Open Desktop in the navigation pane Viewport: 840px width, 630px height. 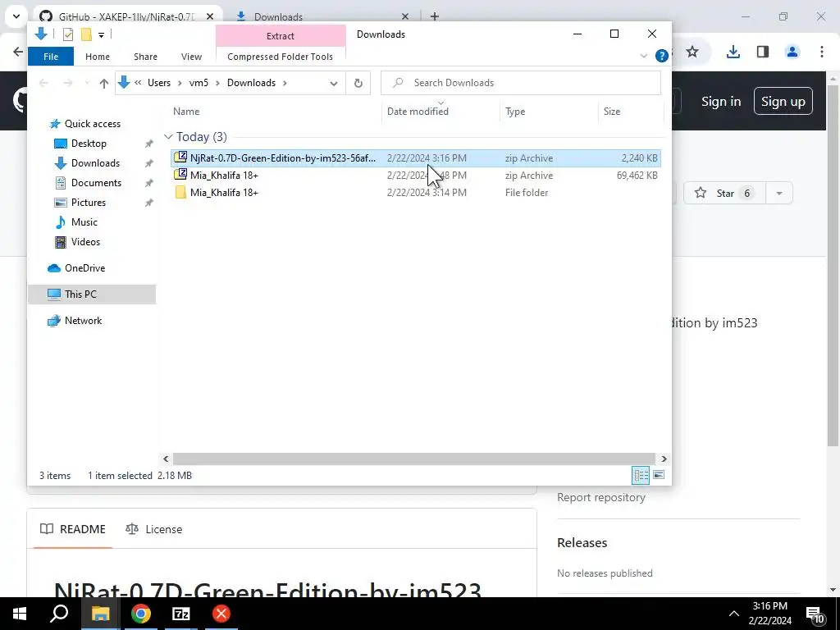point(89,144)
